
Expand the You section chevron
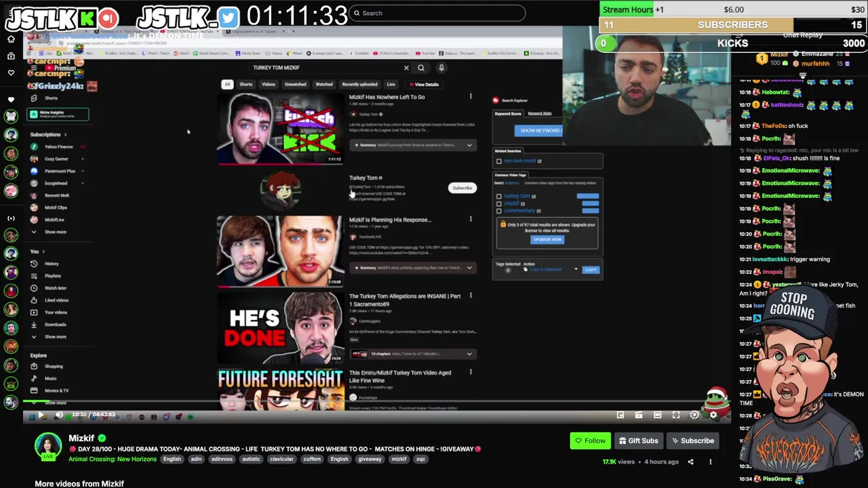44,251
